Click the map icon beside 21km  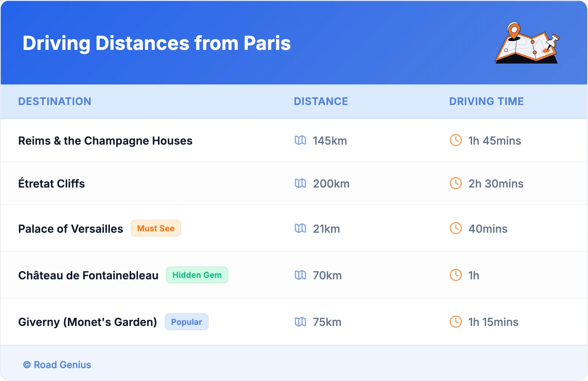click(300, 228)
